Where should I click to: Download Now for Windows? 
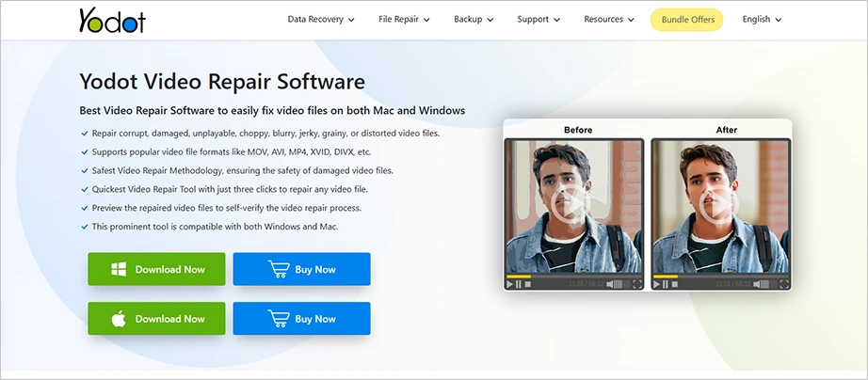click(x=156, y=269)
